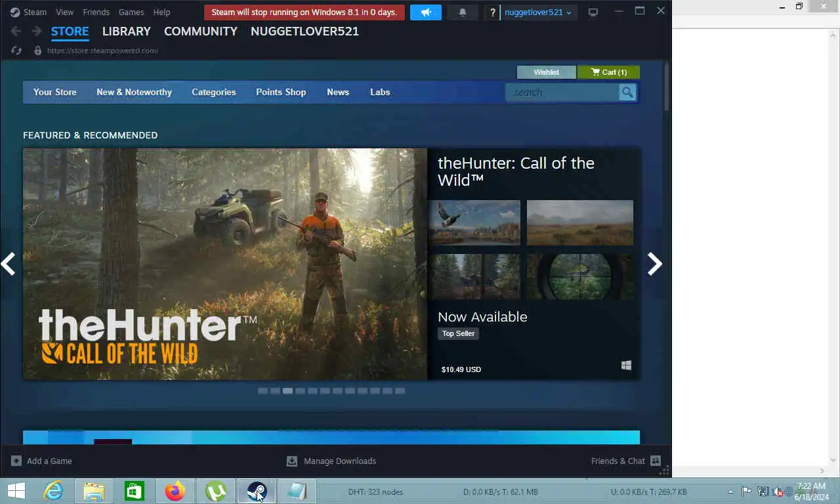Screen dimensions: 840x504
Task: Open Cart (1)
Action: point(609,72)
